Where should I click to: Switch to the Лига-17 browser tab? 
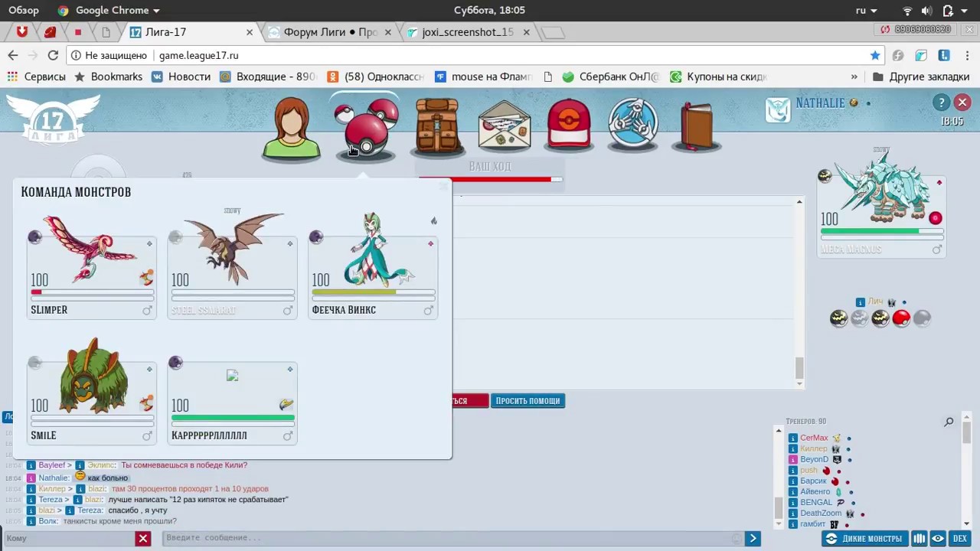(x=190, y=32)
